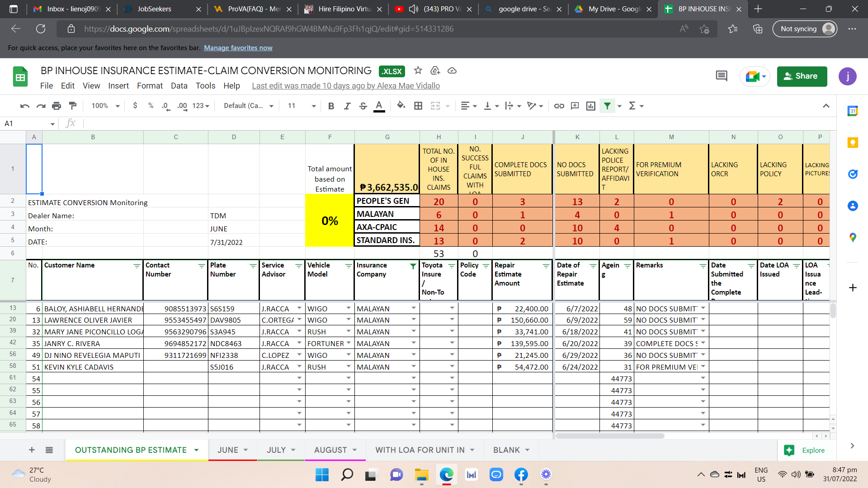This screenshot has height=488, width=868.
Task: Open Google Tasks side panel icon
Action: (853, 174)
